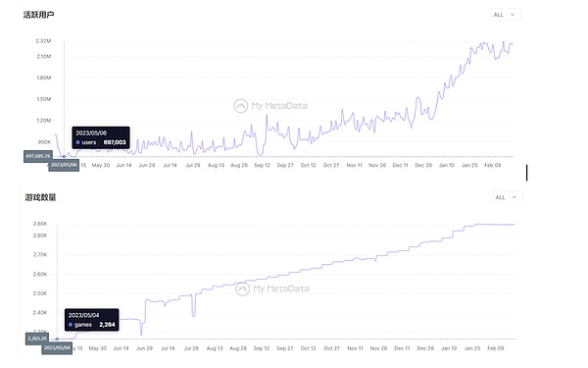The width and height of the screenshot is (588, 368).
Task: Click the 游戏数量 chart title
Action: tap(40, 197)
